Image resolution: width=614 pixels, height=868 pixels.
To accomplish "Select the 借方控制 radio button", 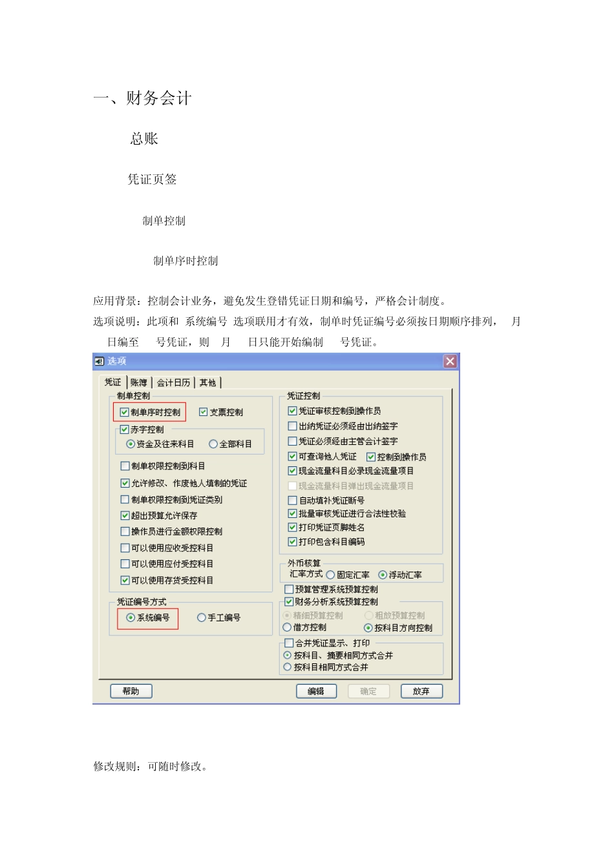I will (287, 627).
